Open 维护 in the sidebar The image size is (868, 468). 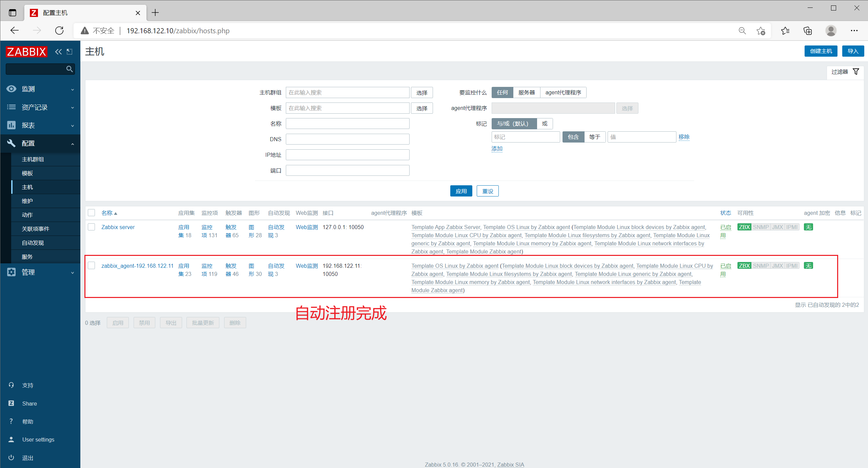point(27,201)
